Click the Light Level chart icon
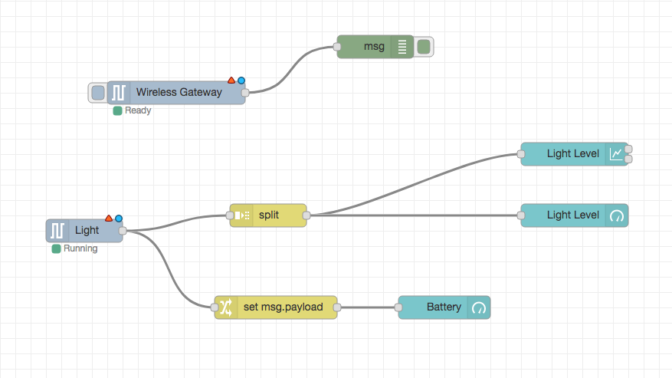This screenshot has height=378, width=672. [x=616, y=154]
